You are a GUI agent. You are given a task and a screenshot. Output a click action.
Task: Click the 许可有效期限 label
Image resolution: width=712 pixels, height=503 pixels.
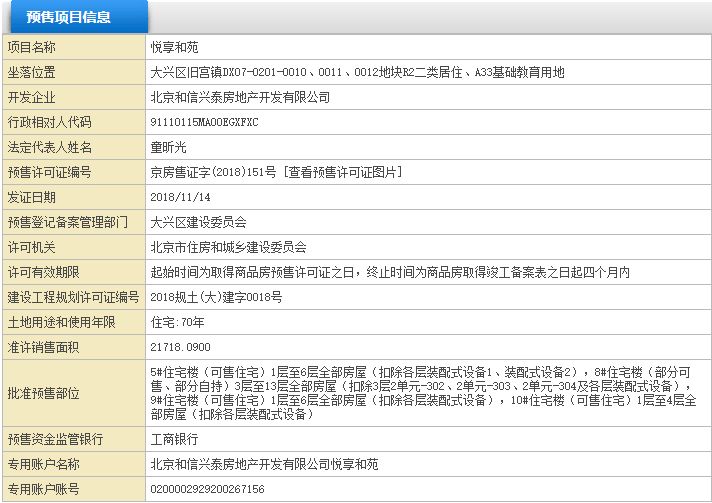[x=44, y=272]
